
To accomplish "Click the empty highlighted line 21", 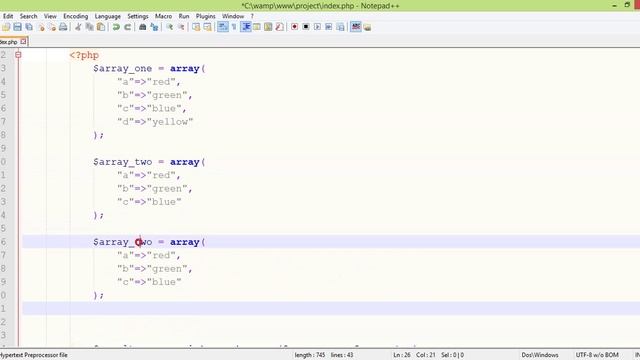I will [331, 308].
